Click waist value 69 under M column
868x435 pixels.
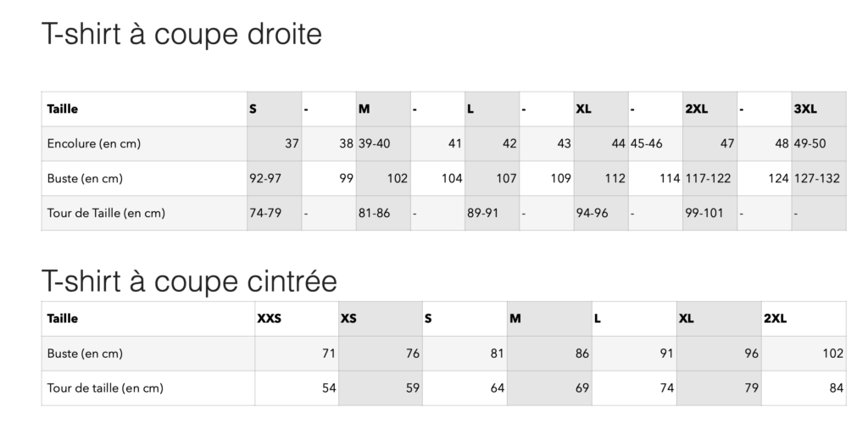pos(549,388)
